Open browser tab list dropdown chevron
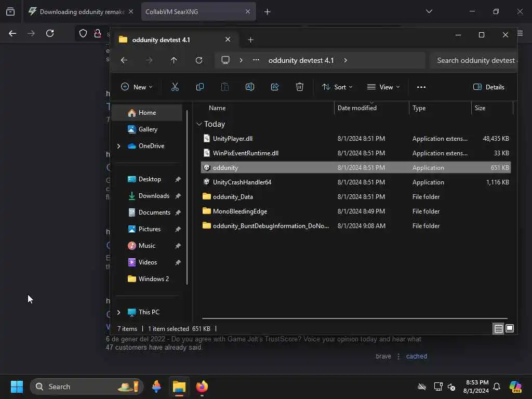The image size is (532, 399). point(429,11)
